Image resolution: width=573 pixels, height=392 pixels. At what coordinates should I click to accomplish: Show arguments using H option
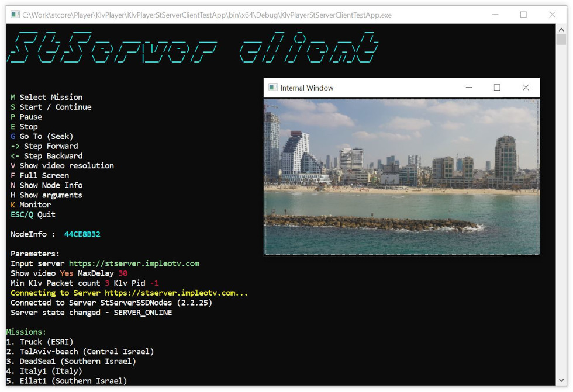pyautogui.click(x=46, y=195)
